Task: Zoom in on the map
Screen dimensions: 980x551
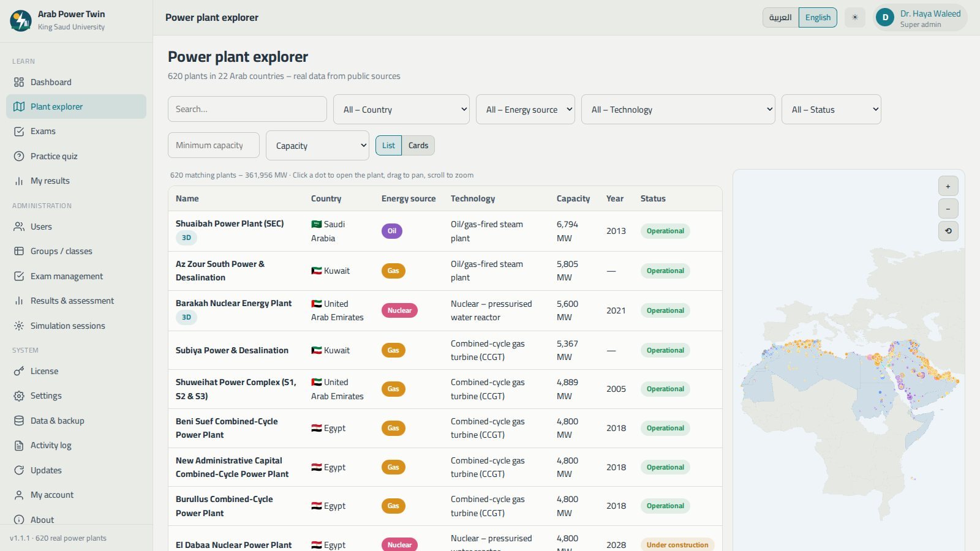Action: coord(948,186)
